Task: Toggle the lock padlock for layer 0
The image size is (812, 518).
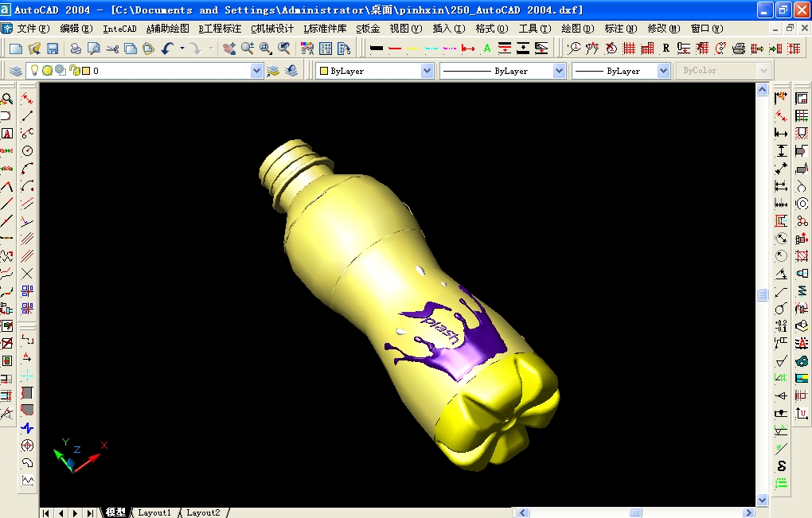Action: pos(74,70)
